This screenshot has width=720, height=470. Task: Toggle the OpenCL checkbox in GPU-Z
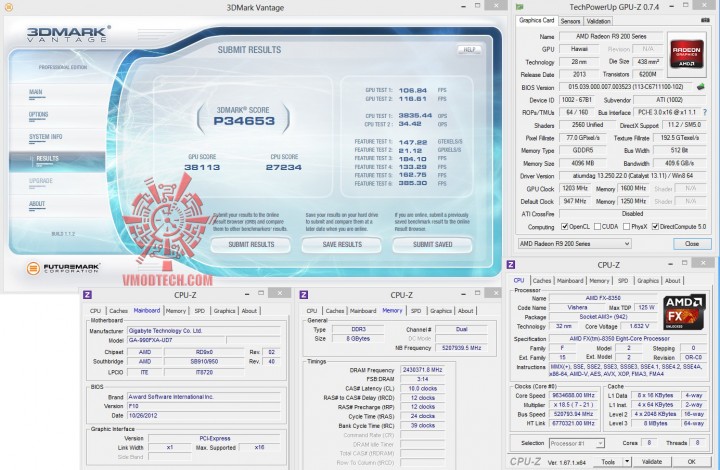565,226
